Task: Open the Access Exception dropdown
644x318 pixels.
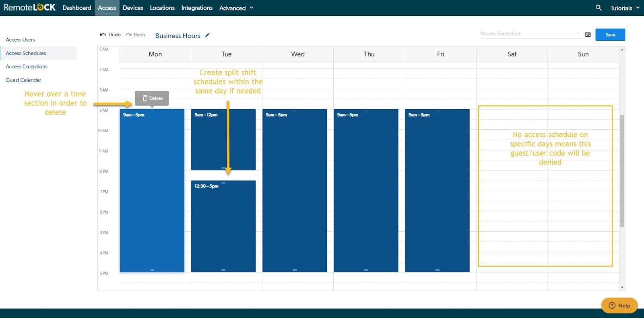Action: pyautogui.click(x=530, y=34)
